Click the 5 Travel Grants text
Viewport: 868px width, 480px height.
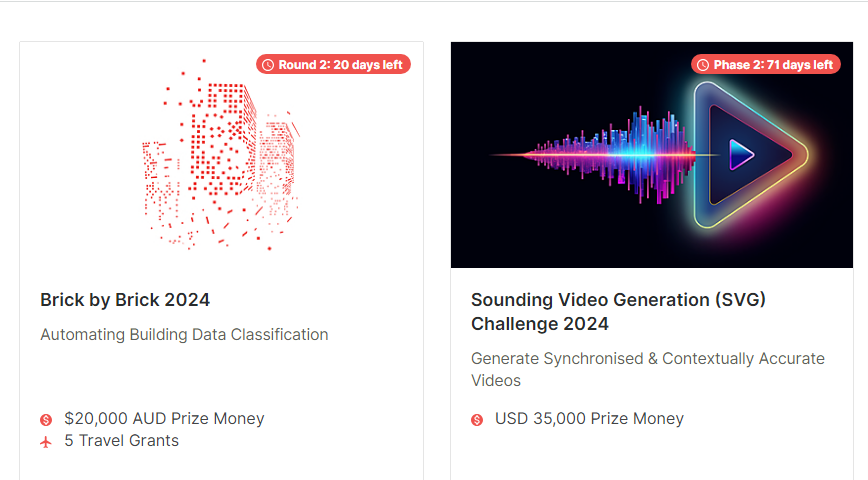tap(122, 441)
